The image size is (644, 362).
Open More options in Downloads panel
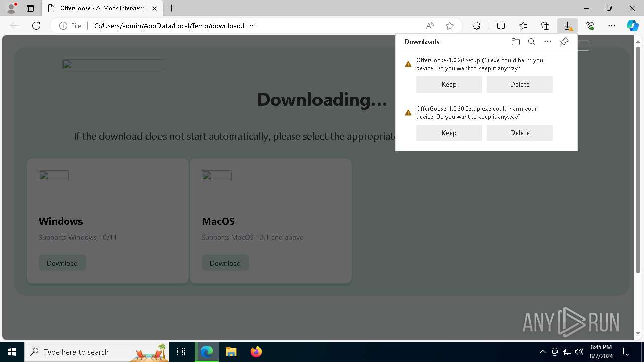coord(548,42)
